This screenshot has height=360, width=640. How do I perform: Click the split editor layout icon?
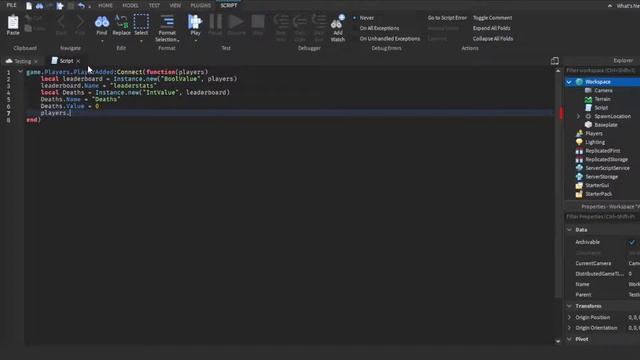pos(554,61)
